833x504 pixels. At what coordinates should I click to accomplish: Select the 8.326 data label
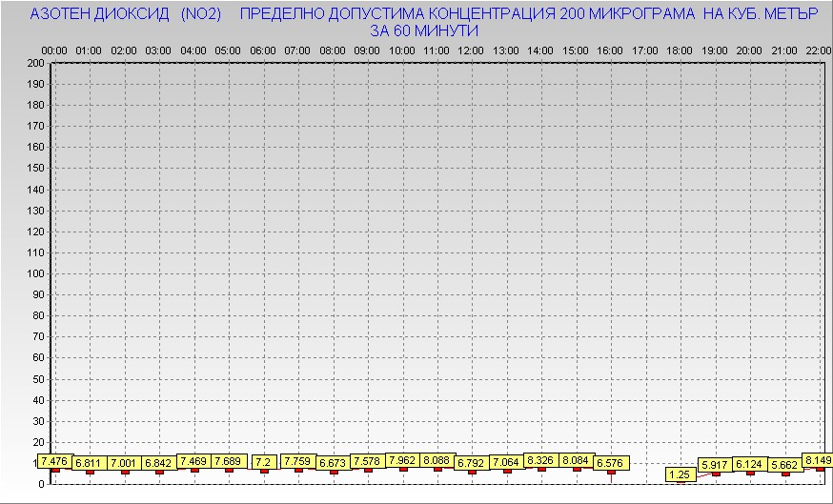541,460
